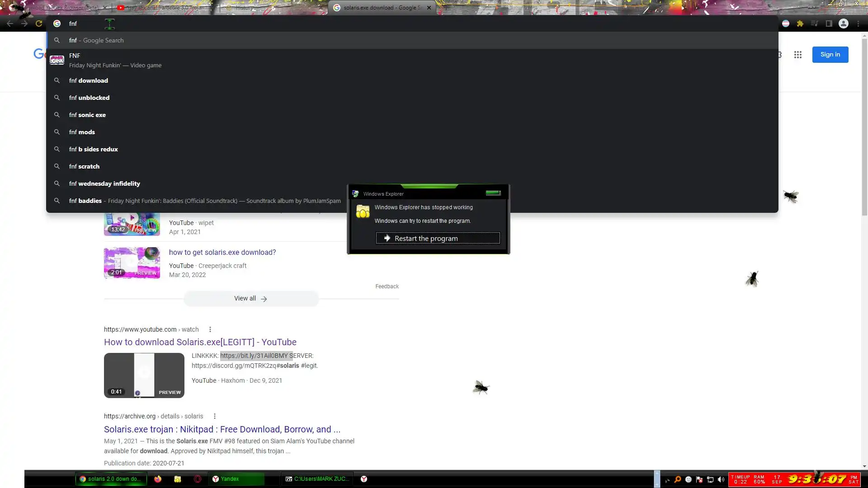The height and width of the screenshot is (488, 868).
Task: Select the 'fnf sonic exe' suggestion
Action: click(87, 115)
